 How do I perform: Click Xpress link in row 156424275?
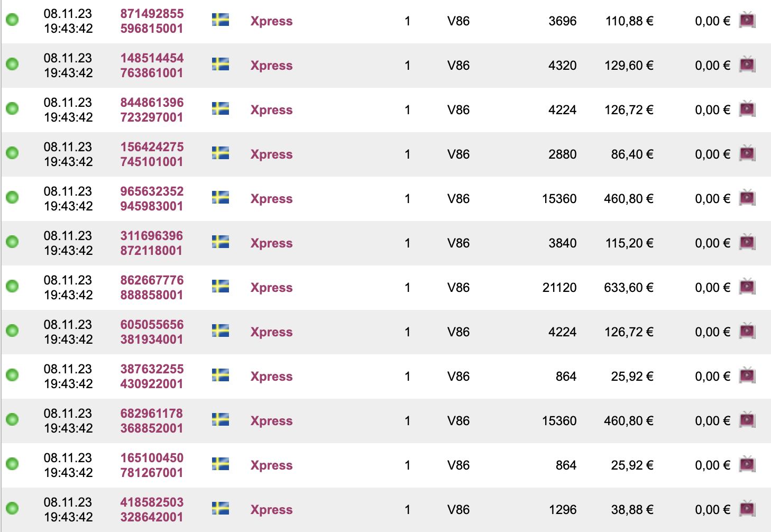[271, 154]
